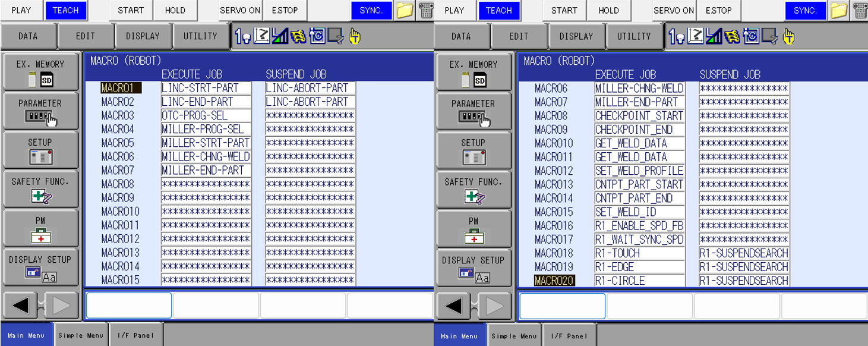This screenshot has width=868, height=346.
Task: Click the hand status icon on left screen
Action: [354, 37]
